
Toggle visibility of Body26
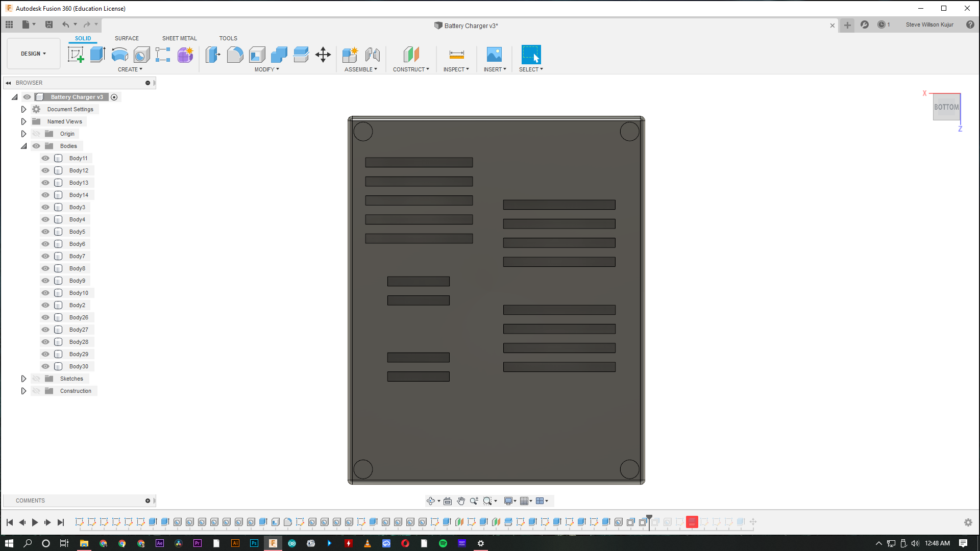(45, 317)
